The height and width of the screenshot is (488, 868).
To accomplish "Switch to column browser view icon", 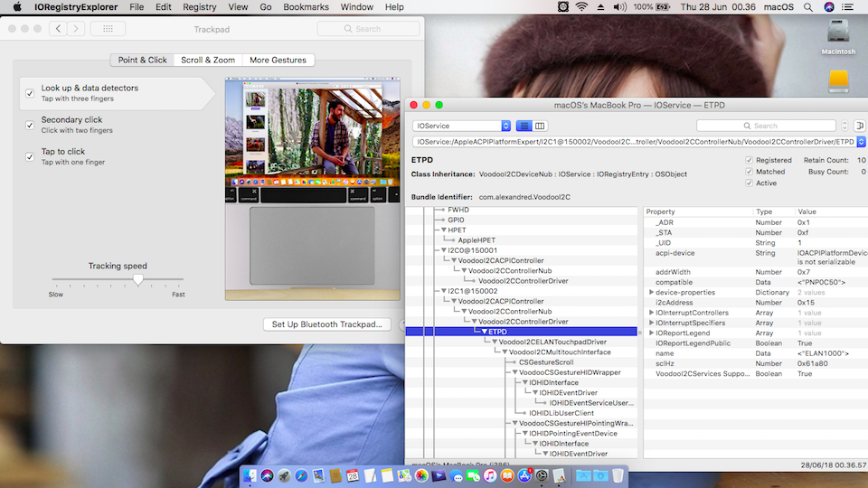I will 540,126.
